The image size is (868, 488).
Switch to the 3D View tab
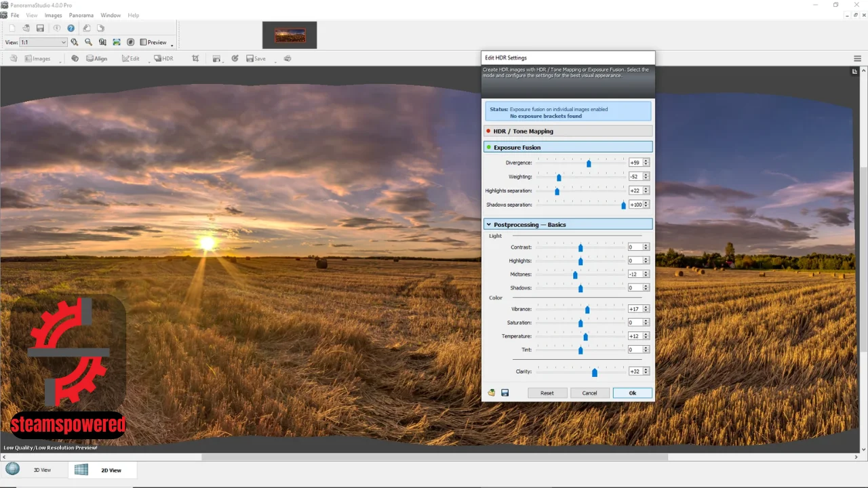pyautogui.click(x=34, y=470)
